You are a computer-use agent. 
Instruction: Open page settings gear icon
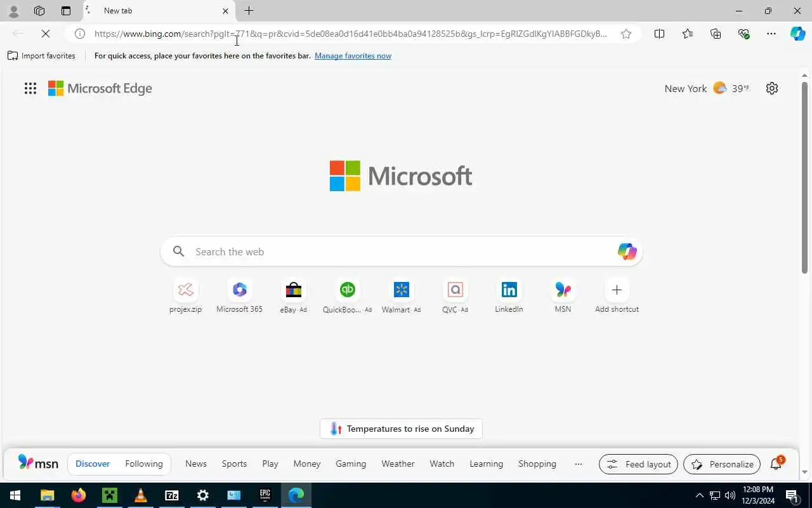point(772,88)
